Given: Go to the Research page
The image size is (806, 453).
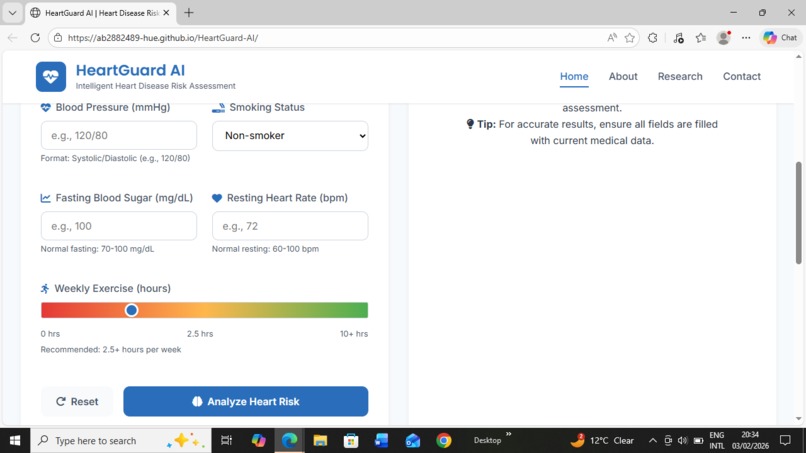Looking at the screenshot, I should click(x=680, y=76).
